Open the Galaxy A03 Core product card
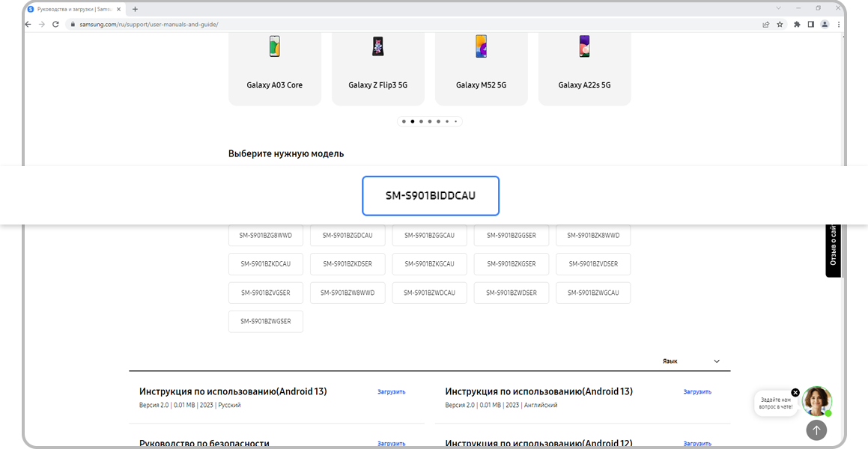This screenshot has width=868, height=449. point(275,68)
